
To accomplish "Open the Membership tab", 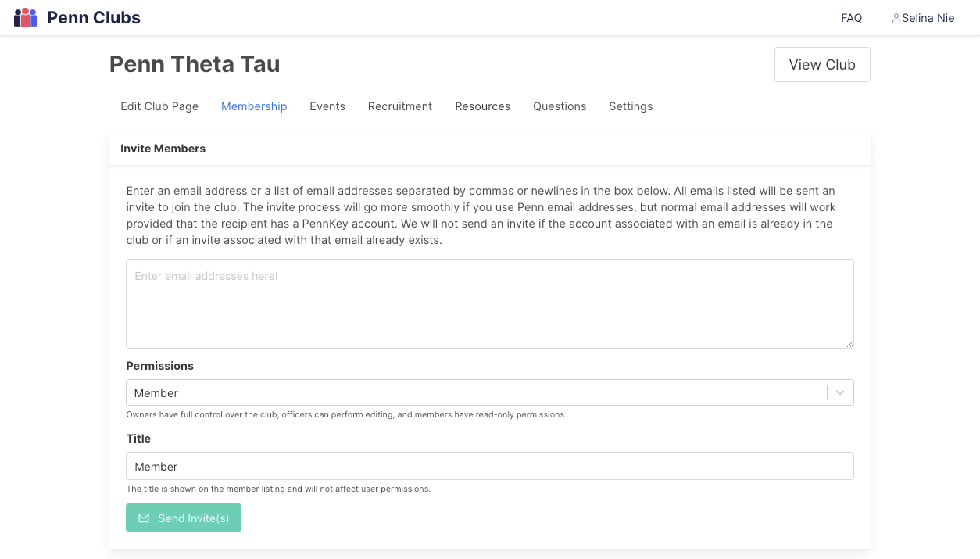I will pyautogui.click(x=254, y=106).
